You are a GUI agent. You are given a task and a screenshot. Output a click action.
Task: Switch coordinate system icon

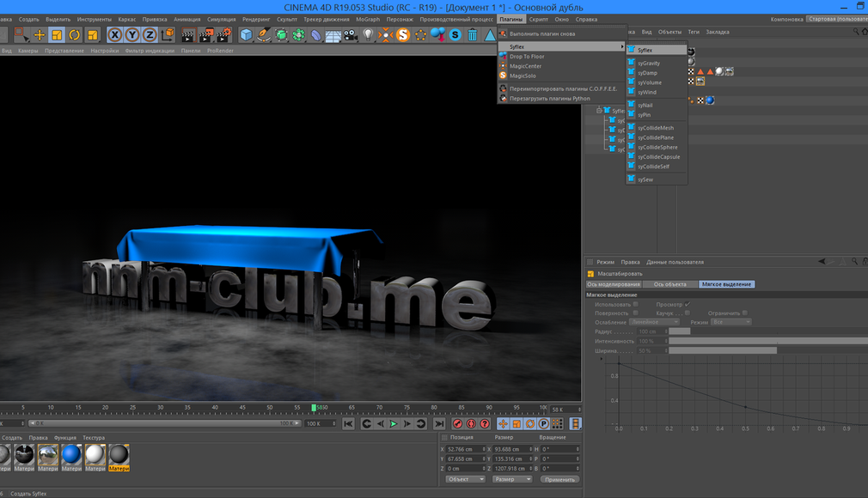pos(168,35)
